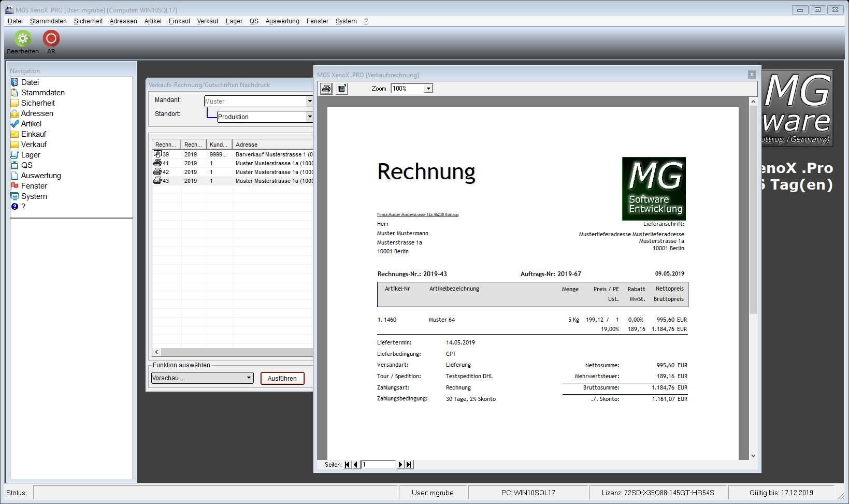Click the export icon beside the printer

tap(342, 89)
